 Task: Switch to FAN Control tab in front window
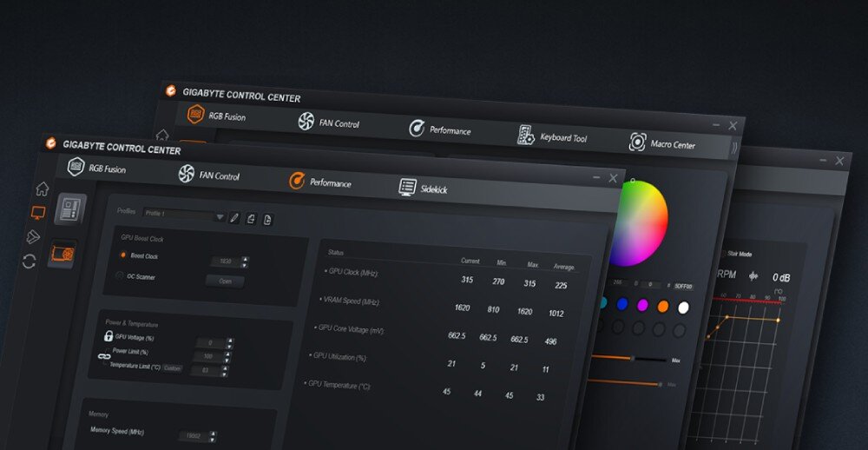coord(220,175)
